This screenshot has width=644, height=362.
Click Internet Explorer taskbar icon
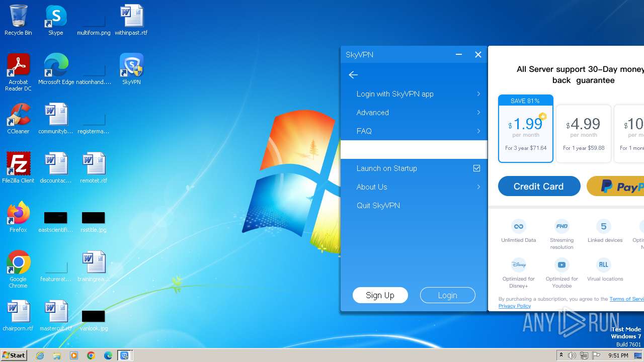point(40,355)
